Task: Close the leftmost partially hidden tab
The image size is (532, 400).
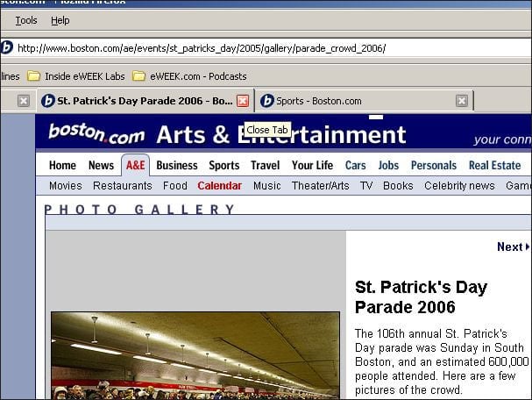Action: (24, 101)
